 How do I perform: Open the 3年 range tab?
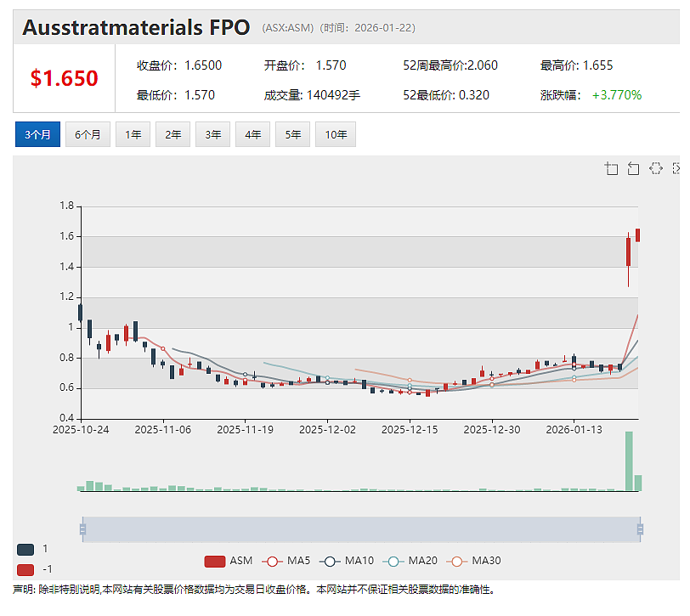[x=213, y=134]
